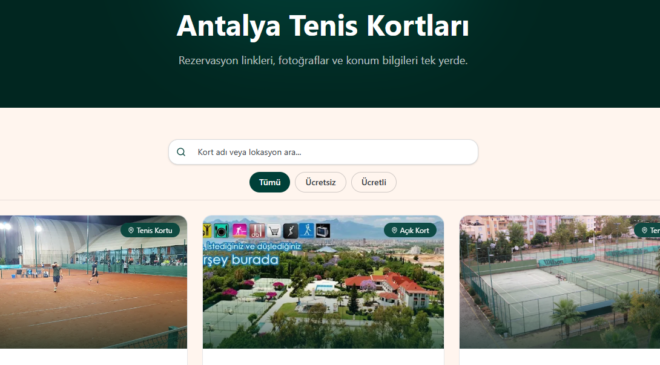Select the Ücretli filter

coord(374,182)
